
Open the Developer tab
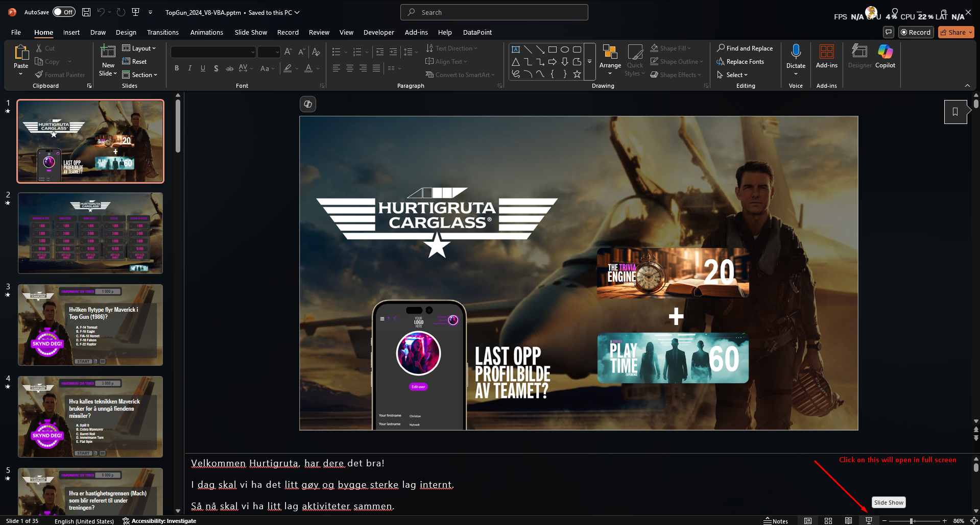point(378,32)
